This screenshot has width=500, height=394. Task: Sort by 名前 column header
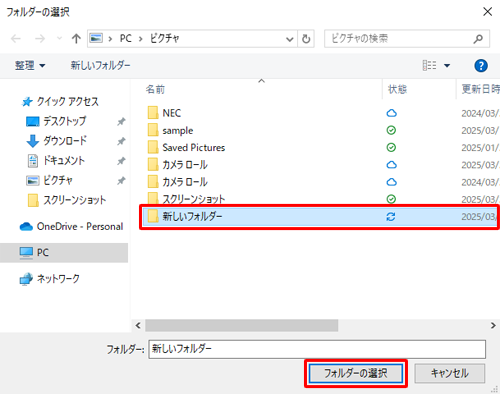coord(155,89)
